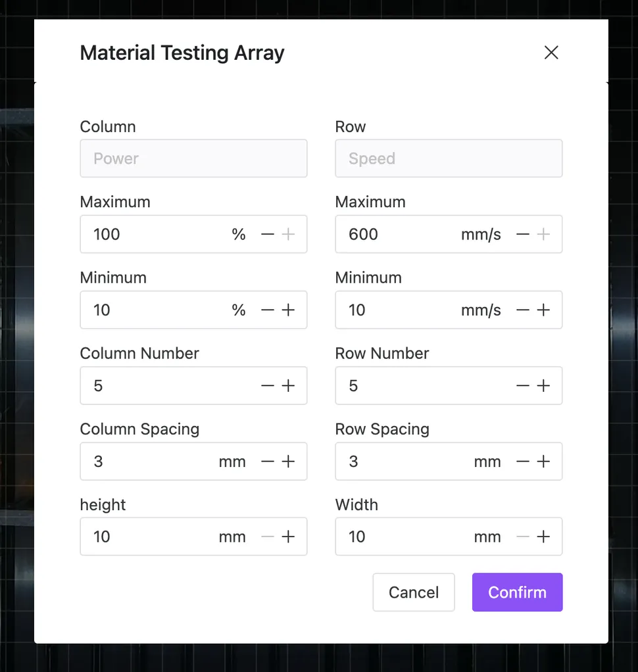The height and width of the screenshot is (672, 638).
Task: Decrease the Row Number
Action: coord(523,386)
